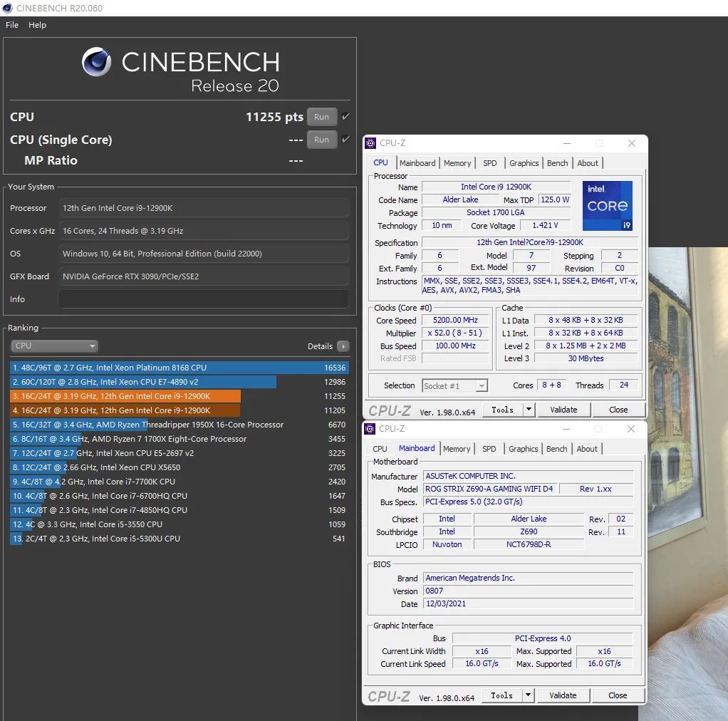The image size is (728, 721).
Task: Toggle the CPU (Single Core) checkbox
Action: pos(345,140)
